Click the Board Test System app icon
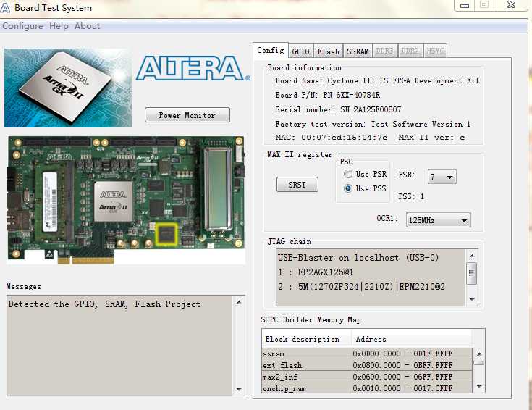The image size is (532, 410). click(5, 7)
